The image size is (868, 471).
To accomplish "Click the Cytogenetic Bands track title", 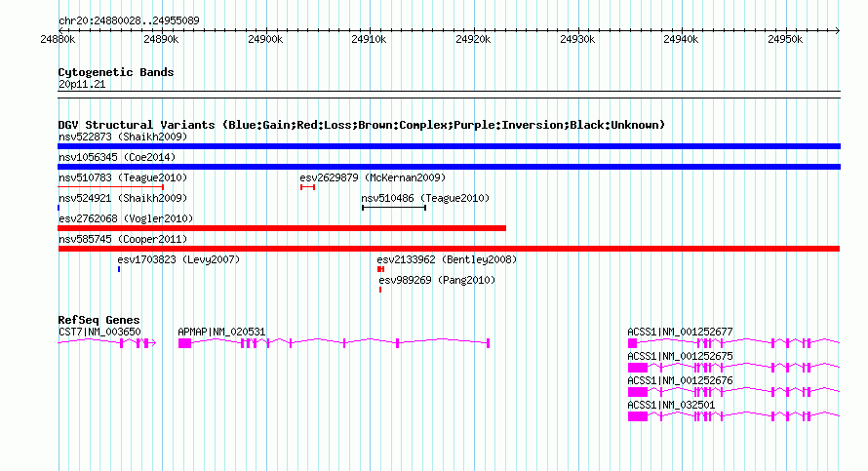I will point(116,72).
